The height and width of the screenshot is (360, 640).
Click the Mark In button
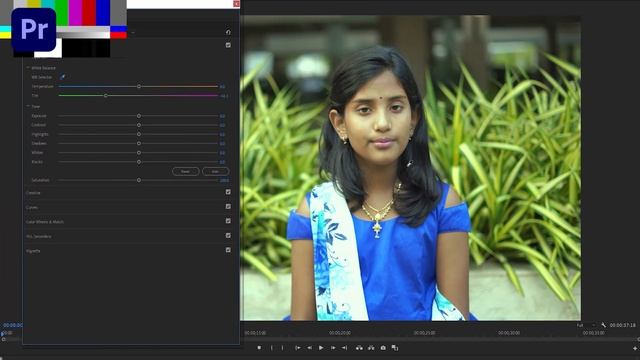pos(272,348)
